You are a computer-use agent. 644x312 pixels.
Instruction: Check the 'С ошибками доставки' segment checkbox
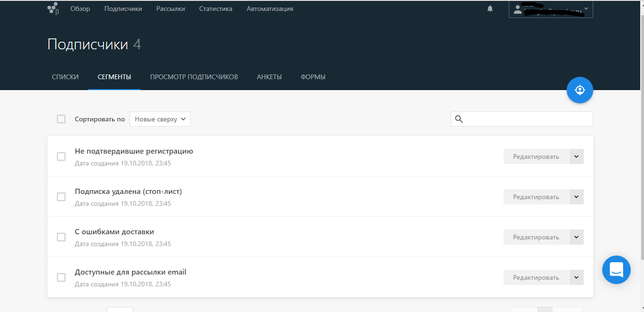point(61,237)
